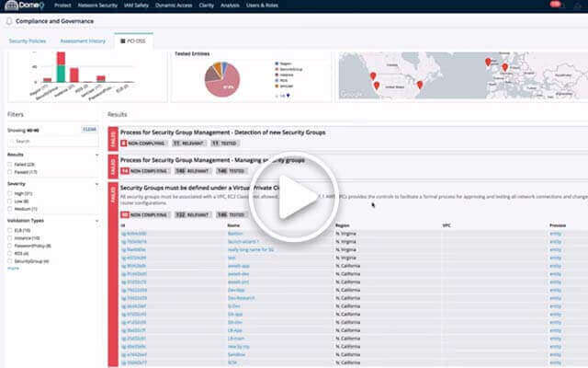Show more validation types via the more link
Image resolution: width=588 pixels, height=368 pixels.
(13, 268)
